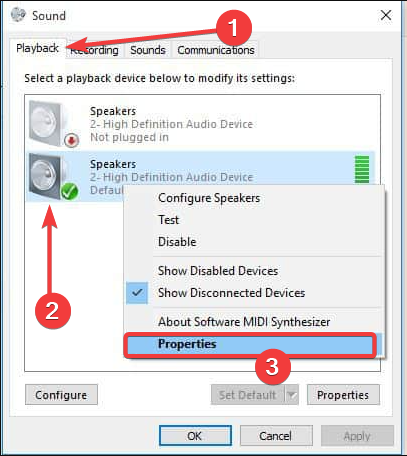
Task: Click the not-plugged-in Speakers device icon
Action: pyautogui.click(x=53, y=124)
